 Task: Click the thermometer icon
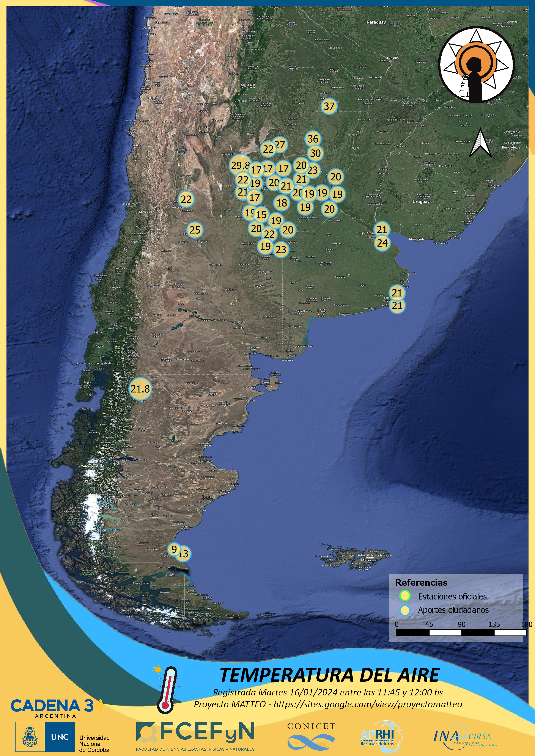168,689
